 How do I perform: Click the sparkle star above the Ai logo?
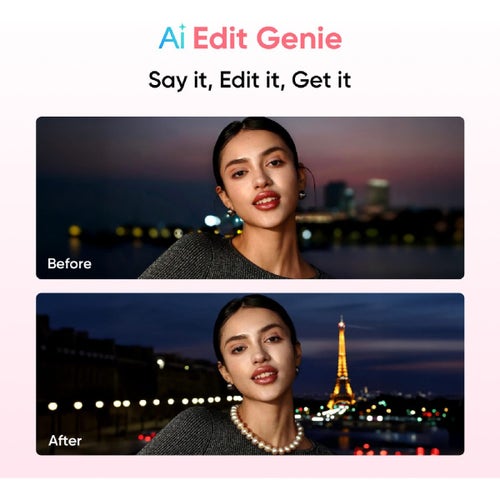[x=182, y=26]
